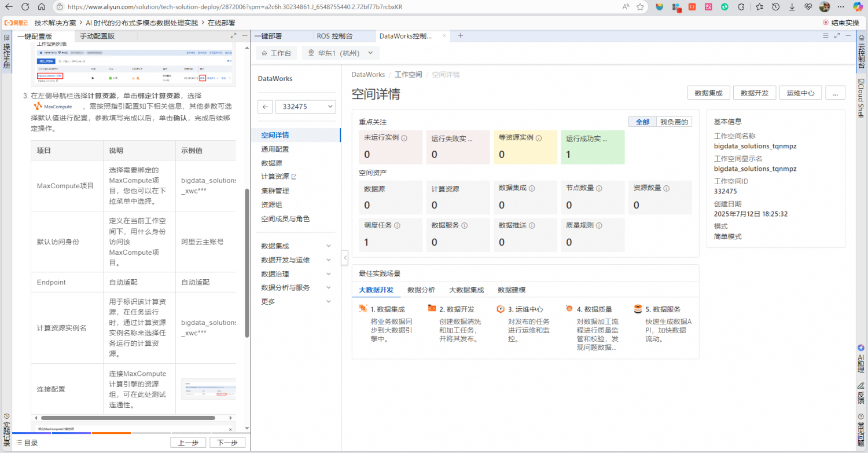Open the 华东1（杭州）region selector
Image resolution: width=868 pixels, height=453 pixels.
340,52
